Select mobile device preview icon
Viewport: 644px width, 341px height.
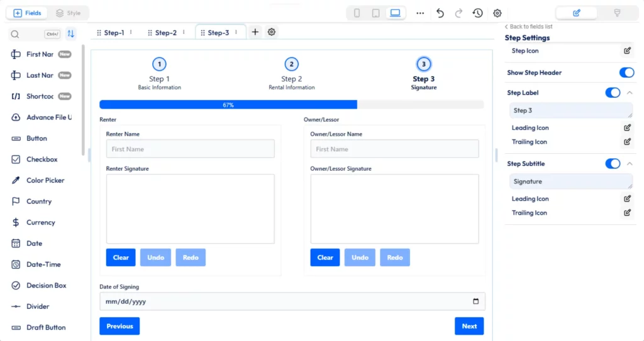(x=357, y=13)
